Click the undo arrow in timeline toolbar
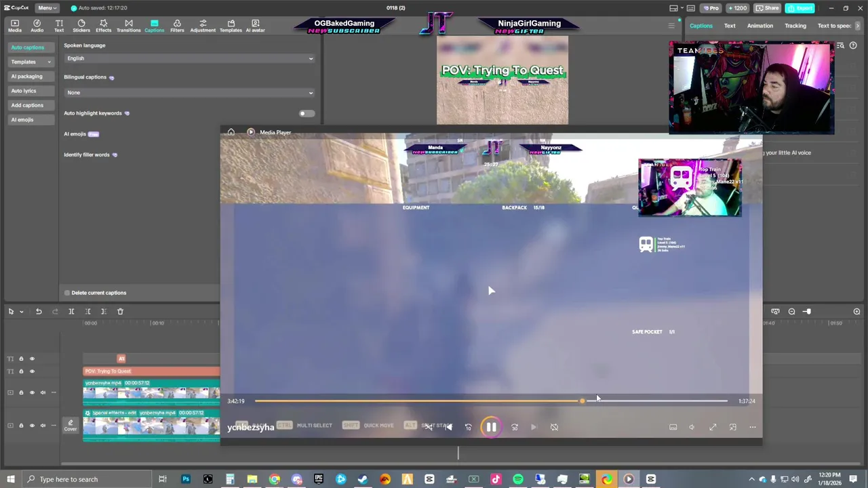Viewport: 868px width, 488px height. tap(39, 311)
